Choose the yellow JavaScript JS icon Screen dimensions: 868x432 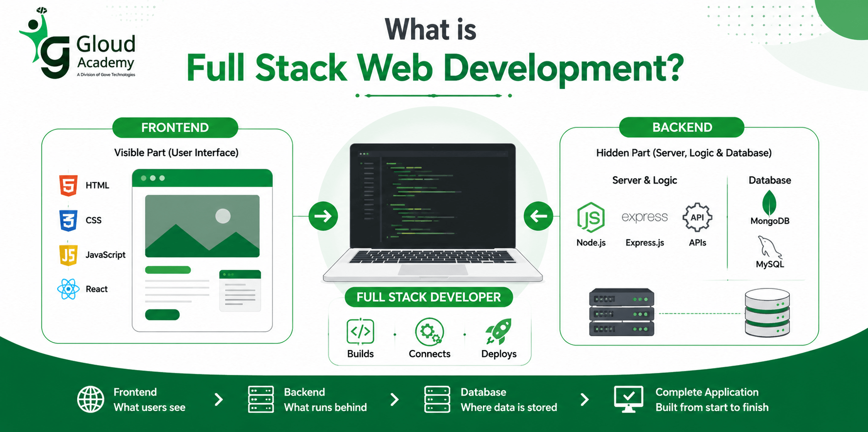click(x=68, y=255)
